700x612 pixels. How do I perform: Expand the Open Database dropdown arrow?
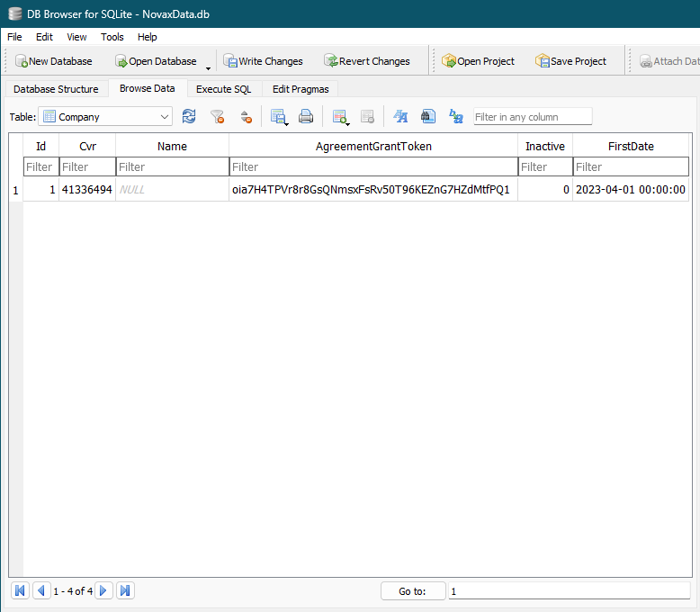click(x=208, y=67)
